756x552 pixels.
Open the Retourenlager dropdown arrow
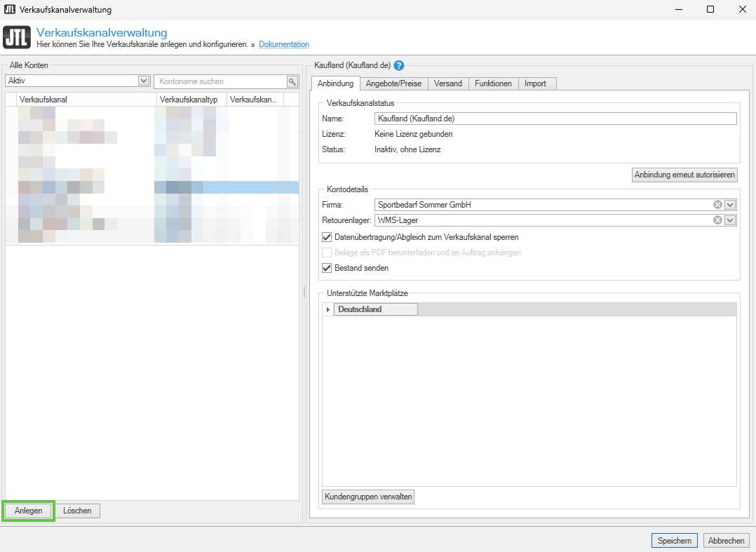click(x=730, y=220)
